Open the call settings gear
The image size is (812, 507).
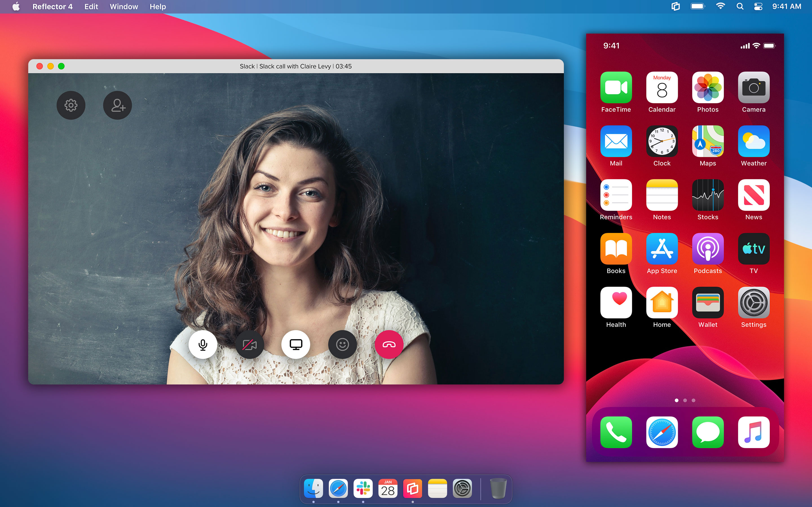71,105
